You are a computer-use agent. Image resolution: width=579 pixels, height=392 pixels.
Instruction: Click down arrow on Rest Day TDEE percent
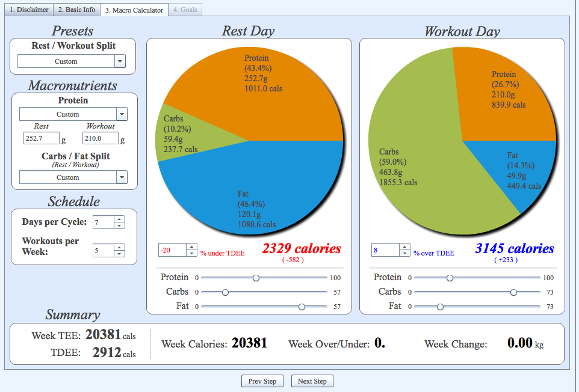pos(191,253)
